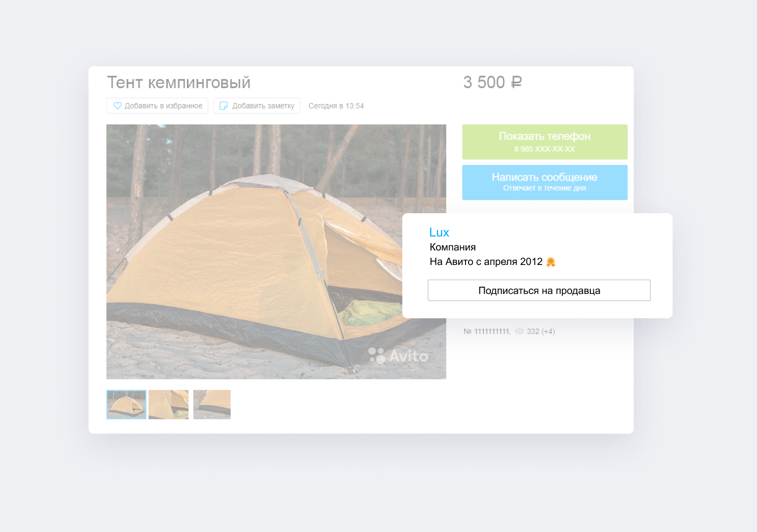Image resolution: width=757 pixels, height=532 pixels.
Task: Click Написать сообщение button
Action: click(545, 182)
